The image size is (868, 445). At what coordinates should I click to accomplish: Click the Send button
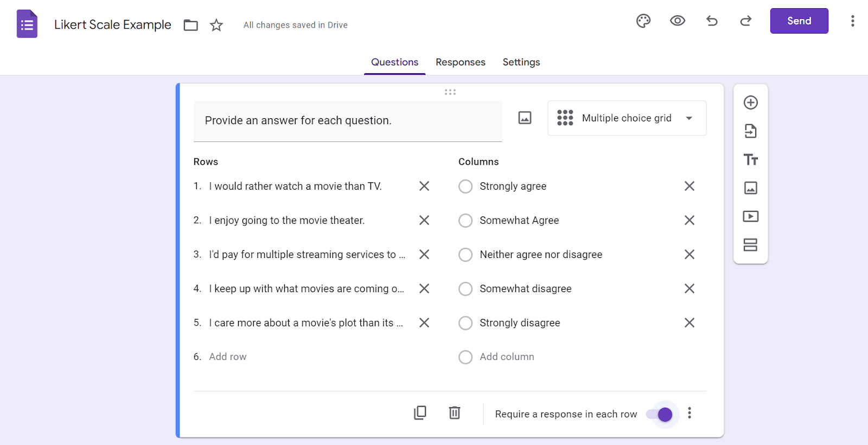pyautogui.click(x=799, y=21)
